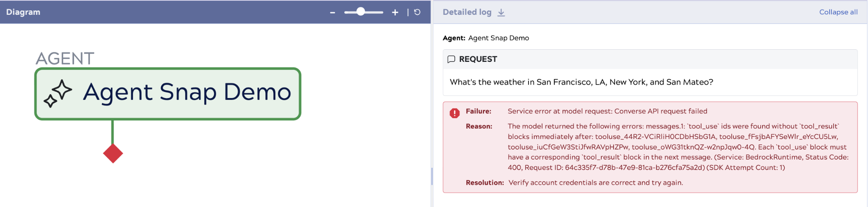Download the detailed log

point(501,13)
